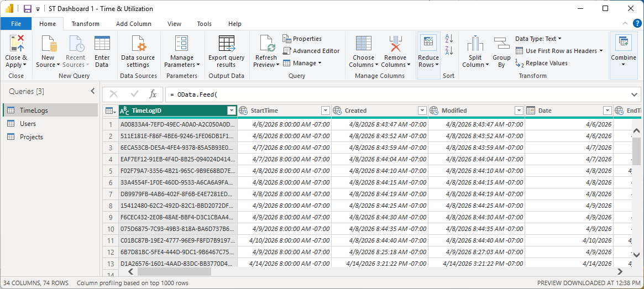
Task: Click the Recent Sources icon
Action: tap(76, 44)
